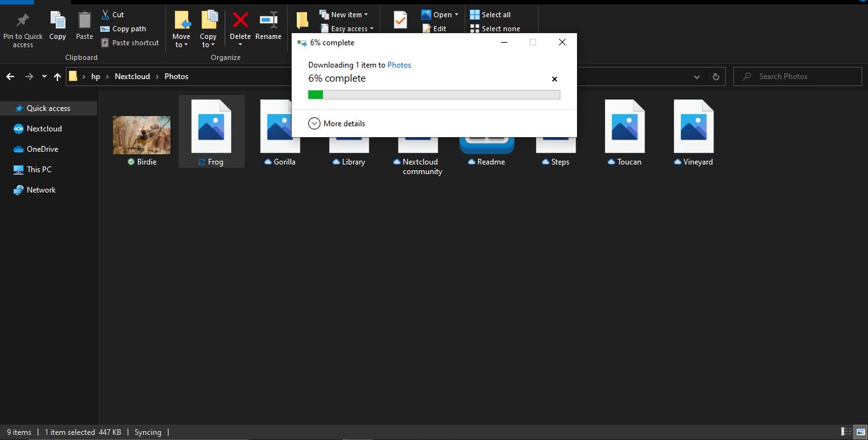
Task: Click Pin to Quick access icon
Action: 22,21
